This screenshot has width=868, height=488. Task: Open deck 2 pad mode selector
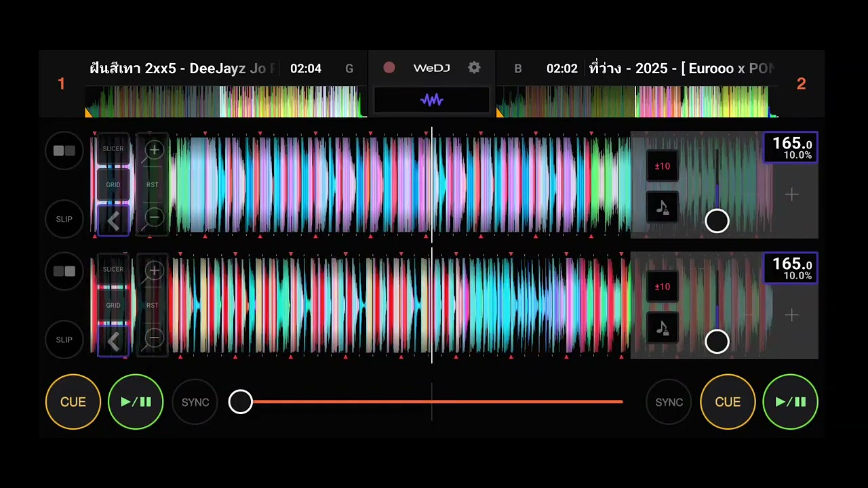tap(64, 271)
